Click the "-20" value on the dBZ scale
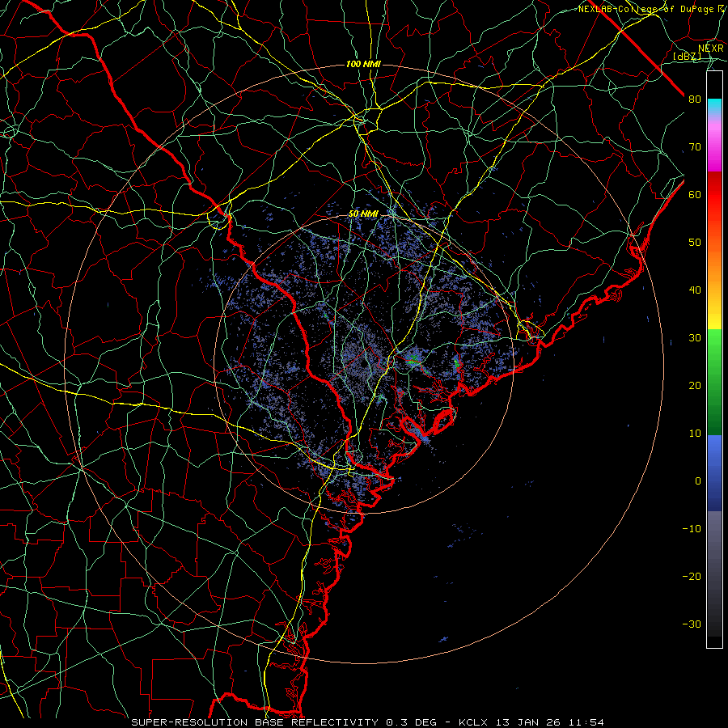This screenshot has height=728, width=728. pos(692,577)
